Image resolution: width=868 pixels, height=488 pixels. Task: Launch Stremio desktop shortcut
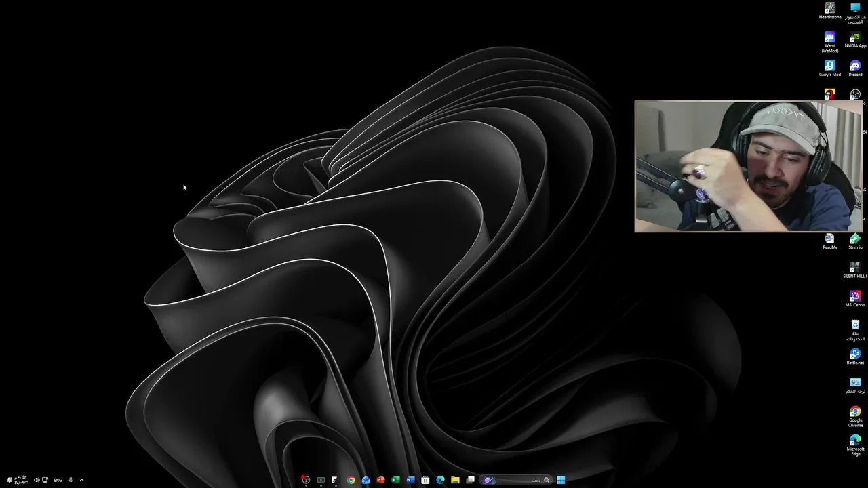855,241
